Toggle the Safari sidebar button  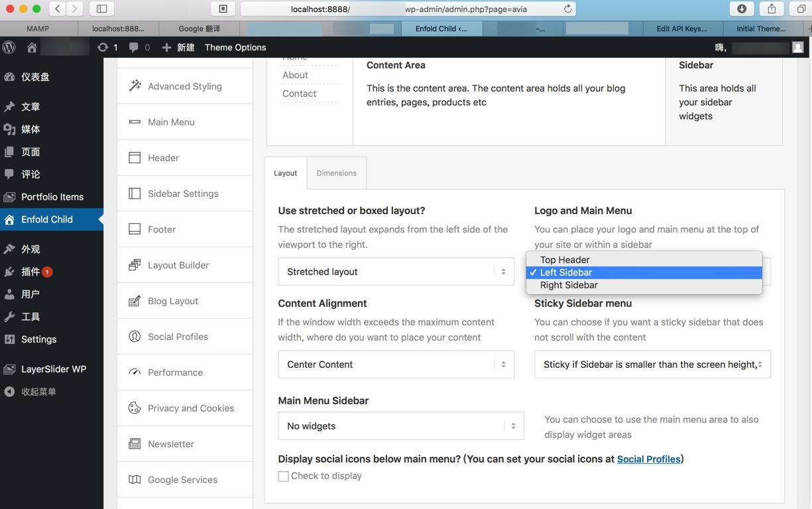tap(102, 9)
